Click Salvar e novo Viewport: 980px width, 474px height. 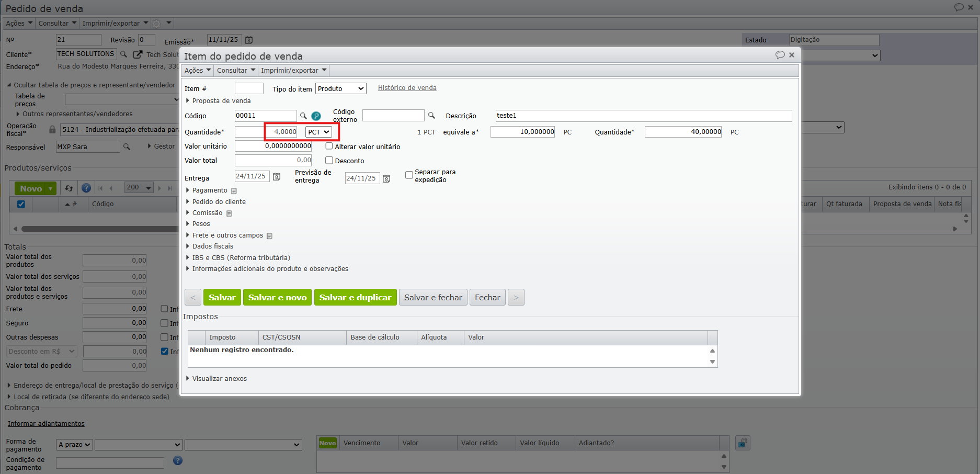pos(277,297)
